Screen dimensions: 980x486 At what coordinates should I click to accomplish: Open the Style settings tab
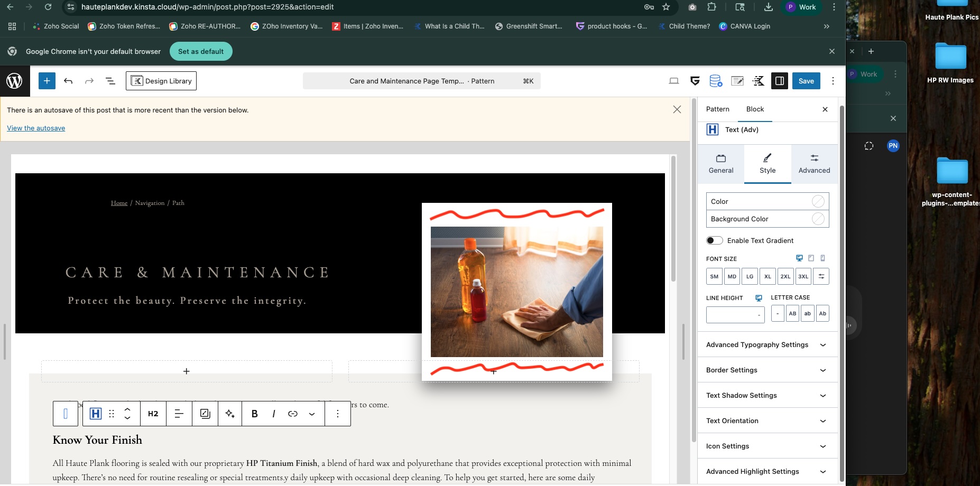point(768,164)
